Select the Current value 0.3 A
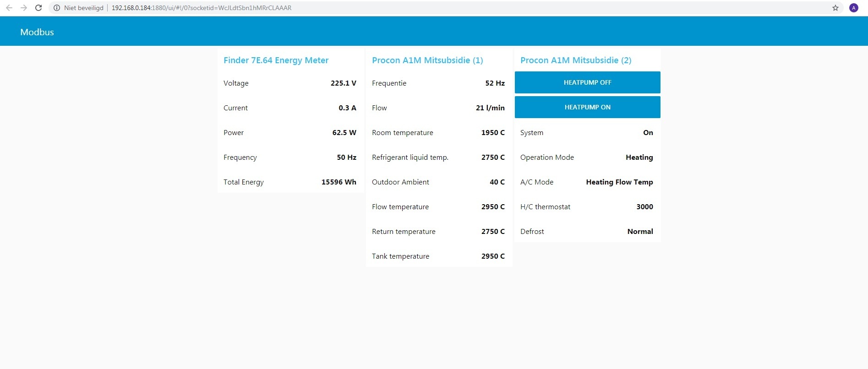The height and width of the screenshot is (369, 868). pyautogui.click(x=347, y=108)
